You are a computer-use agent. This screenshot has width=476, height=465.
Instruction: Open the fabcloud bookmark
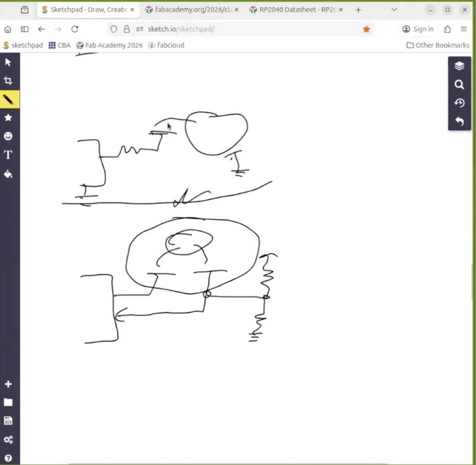tap(166, 45)
